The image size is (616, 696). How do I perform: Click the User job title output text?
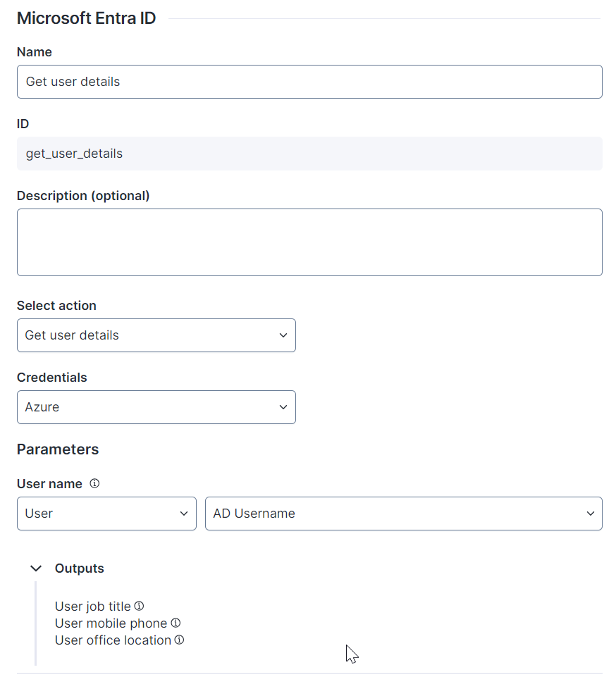click(x=93, y=606)
